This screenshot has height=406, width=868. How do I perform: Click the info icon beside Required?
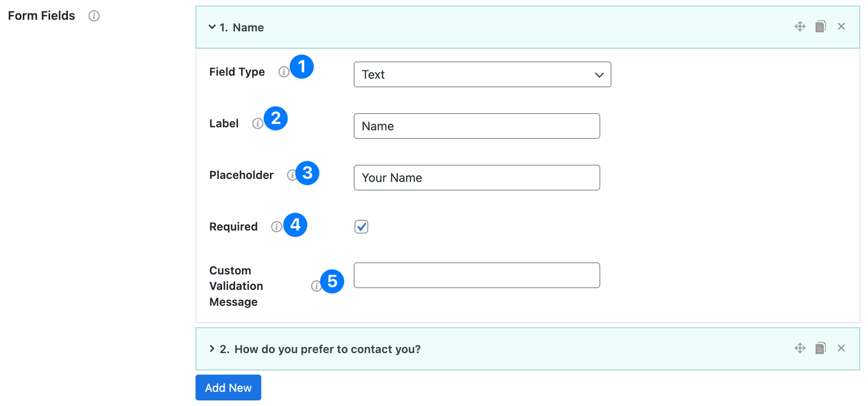276,227
